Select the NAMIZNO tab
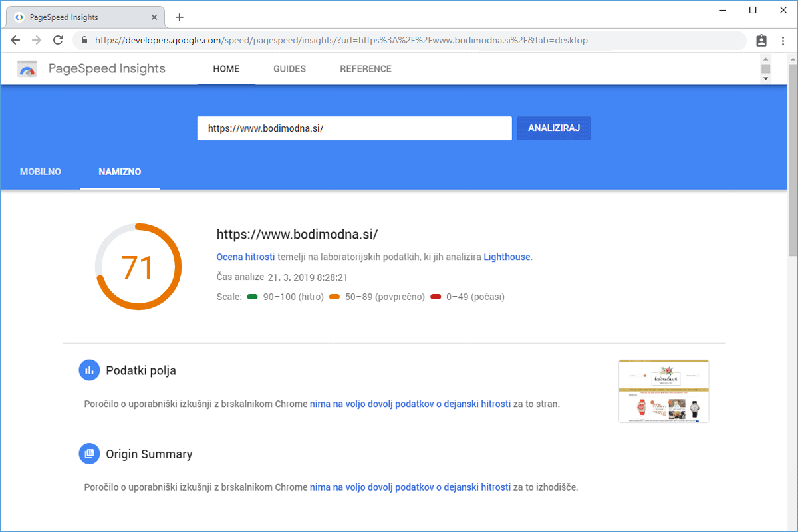 point(120,172)
